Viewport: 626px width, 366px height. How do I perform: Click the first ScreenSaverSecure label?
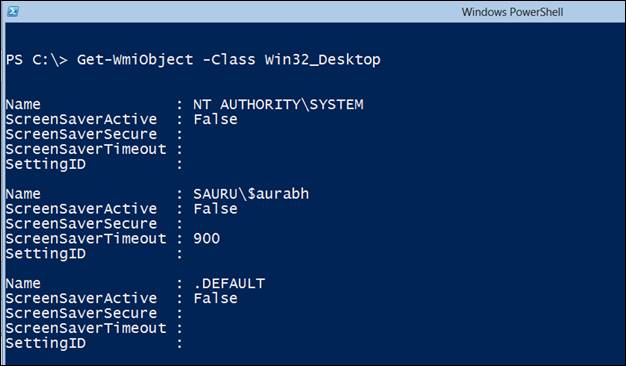[81, 134]
